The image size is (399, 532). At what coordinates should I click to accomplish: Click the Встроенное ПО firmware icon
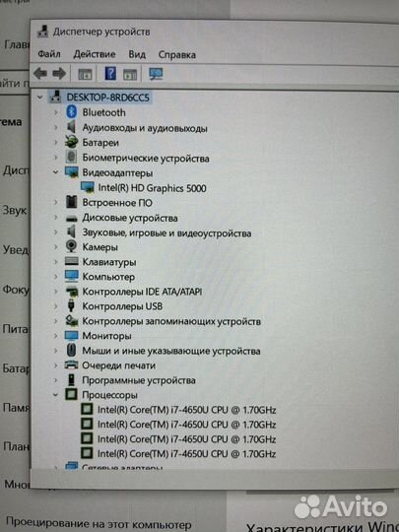coord(71,202)
